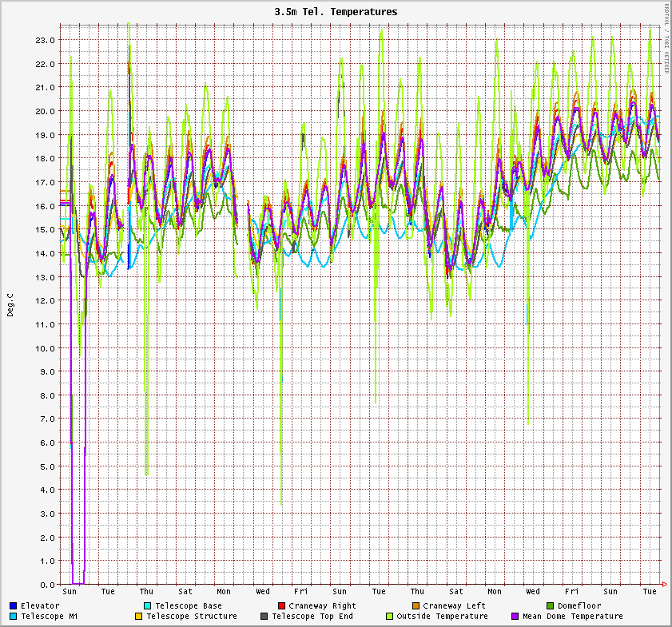The image size is (672, 627).
Task: Click the Craneway Right red legend swatch
Action: 281,606
